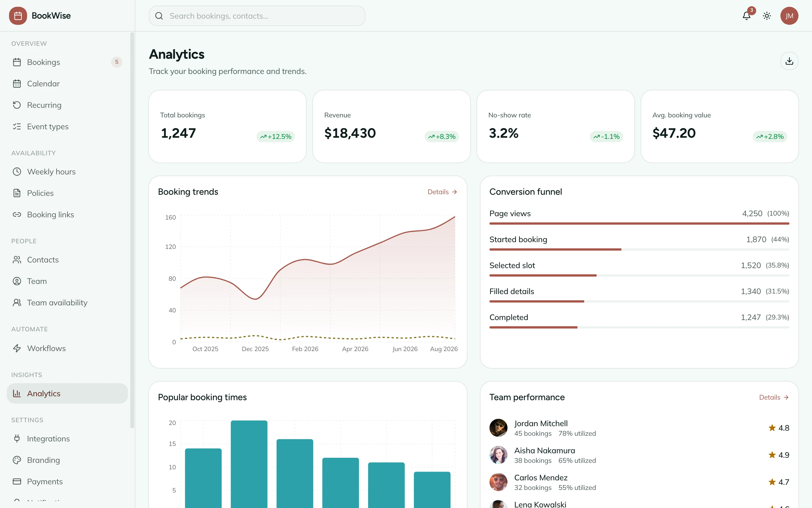
Task: Click the Booking links chain icon
Action: [17, 215]
